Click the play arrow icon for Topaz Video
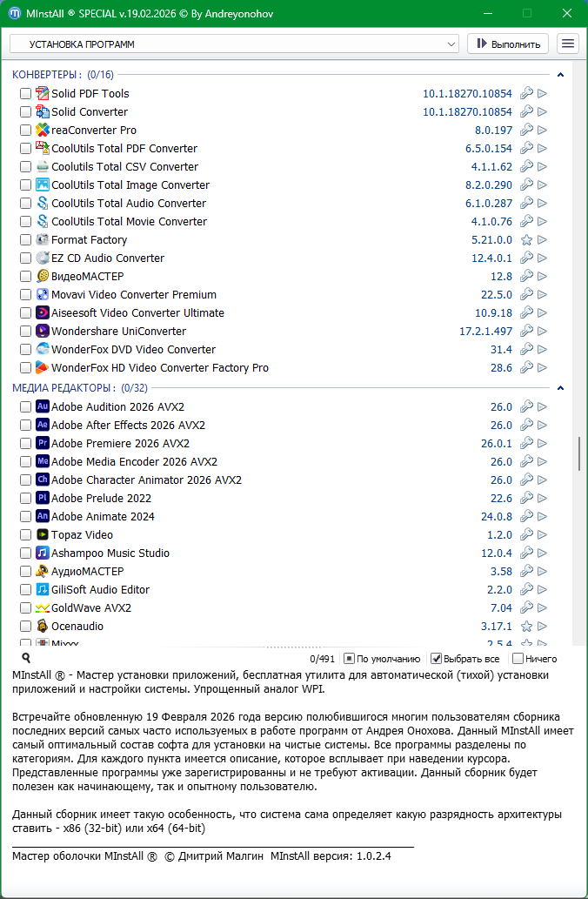The width and height of the screenshot is (588, 899). [x=543, y=535]
